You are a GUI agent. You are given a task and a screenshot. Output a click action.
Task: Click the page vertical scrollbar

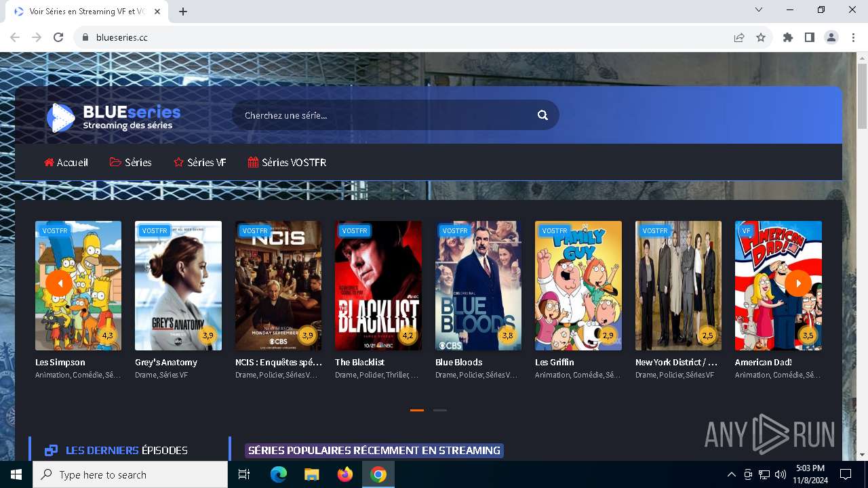click(862, 95)
